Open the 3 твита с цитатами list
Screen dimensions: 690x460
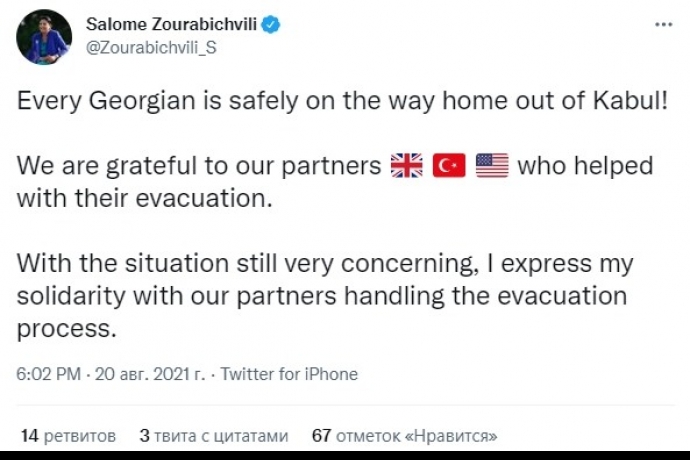tap(213, 436)
